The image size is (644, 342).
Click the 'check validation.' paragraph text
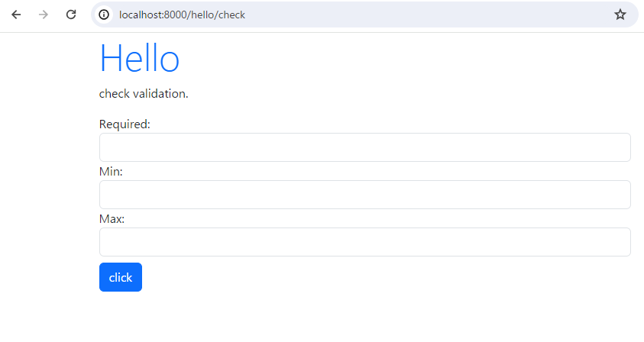144,94
